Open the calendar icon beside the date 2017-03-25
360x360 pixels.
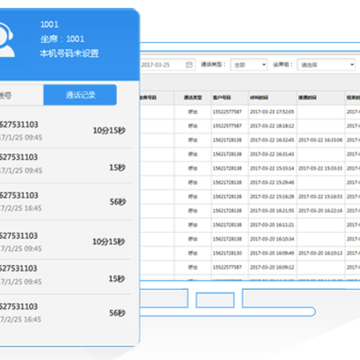click(189, 65)
